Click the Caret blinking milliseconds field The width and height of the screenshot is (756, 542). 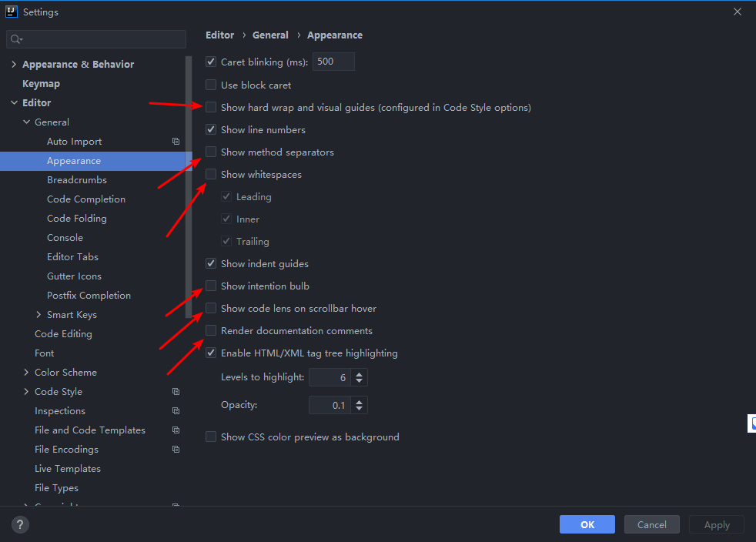[333, 62]
